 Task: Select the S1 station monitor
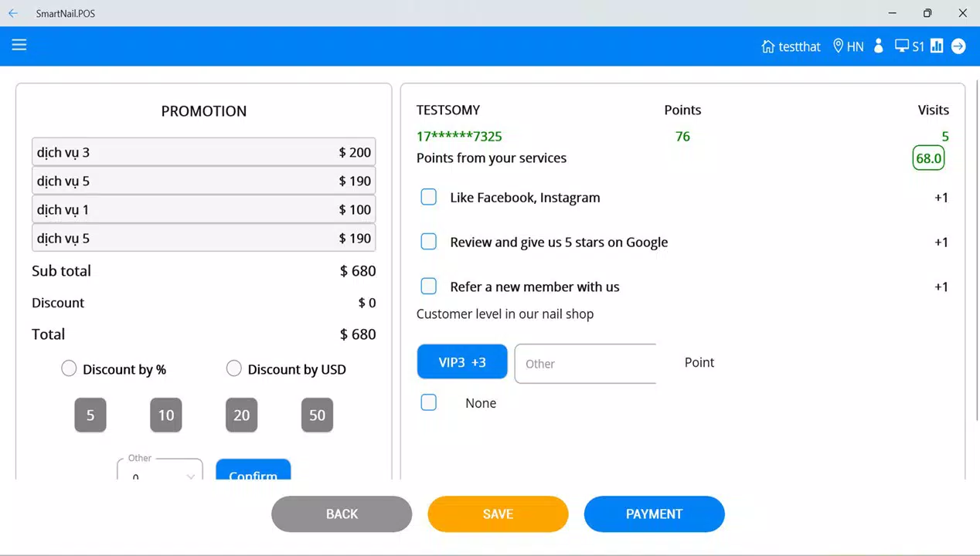tap(910, 46)
